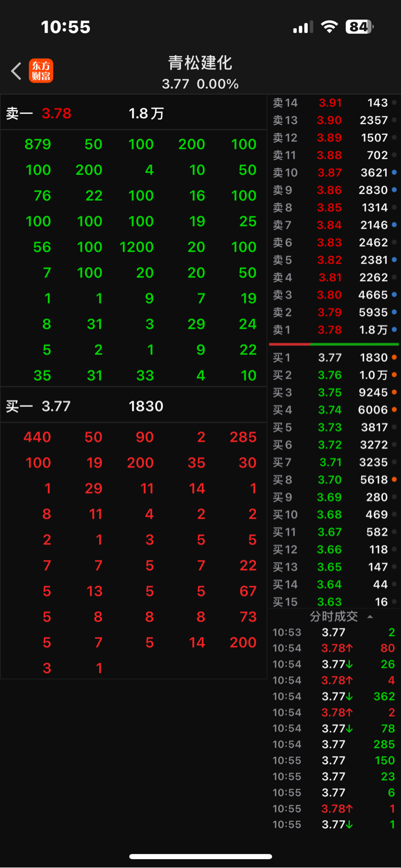Viewport: 401px width, 868px height.
Task: Select the 卖2 row at 3.79
Action: (334, 313)
